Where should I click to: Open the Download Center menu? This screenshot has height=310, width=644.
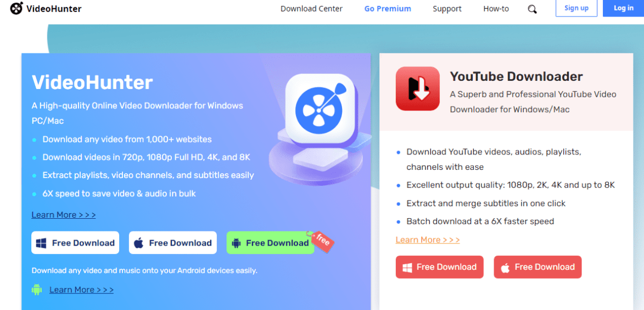(x=311, y=9)
